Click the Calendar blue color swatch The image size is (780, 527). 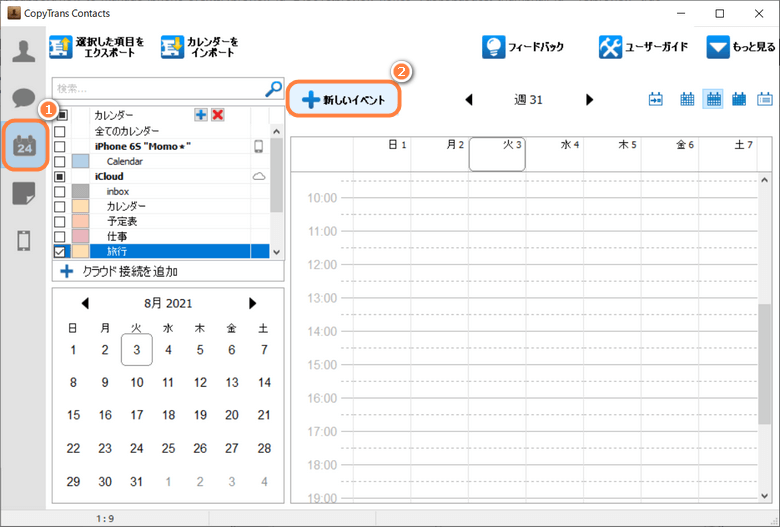[81, 161]
